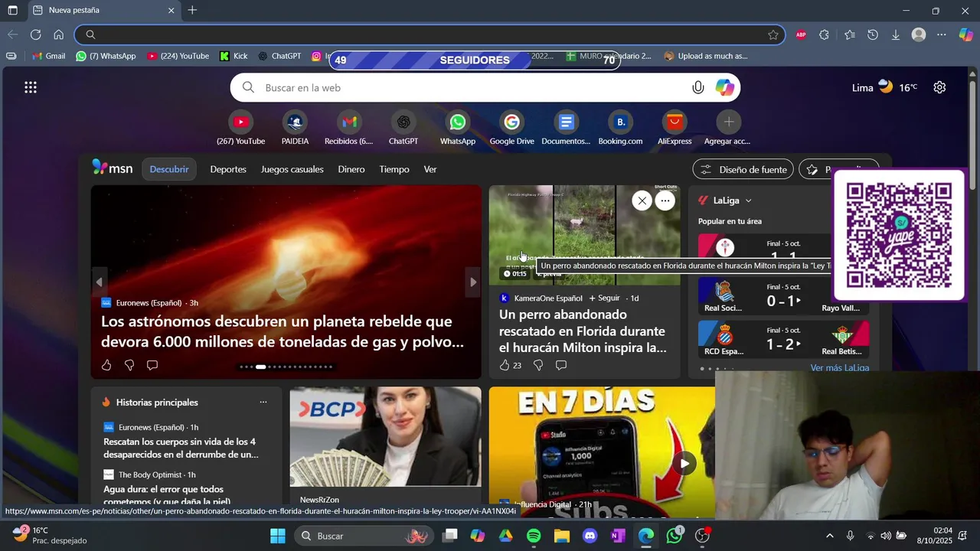Add a new quick link shortcut

(728, 128)
